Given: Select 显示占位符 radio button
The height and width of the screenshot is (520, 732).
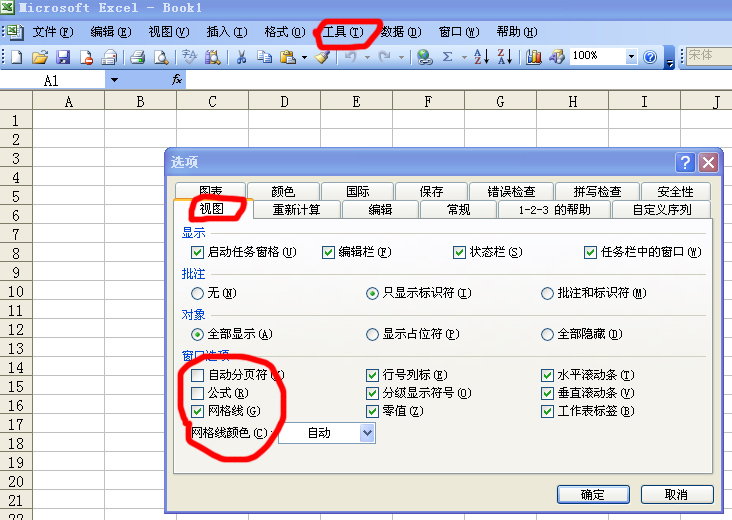Looking at the screenshot, I should pyautogui.click(x=372, y=334).
